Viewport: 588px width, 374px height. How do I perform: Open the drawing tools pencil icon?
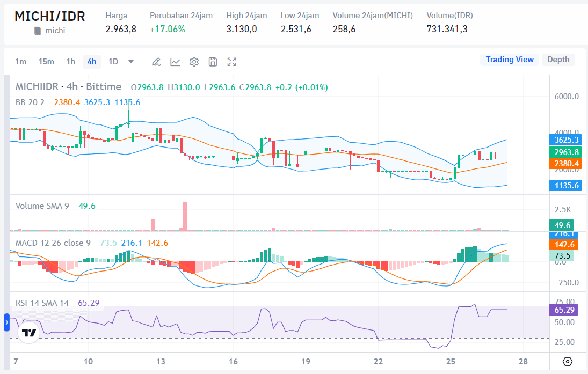[156, 62]
